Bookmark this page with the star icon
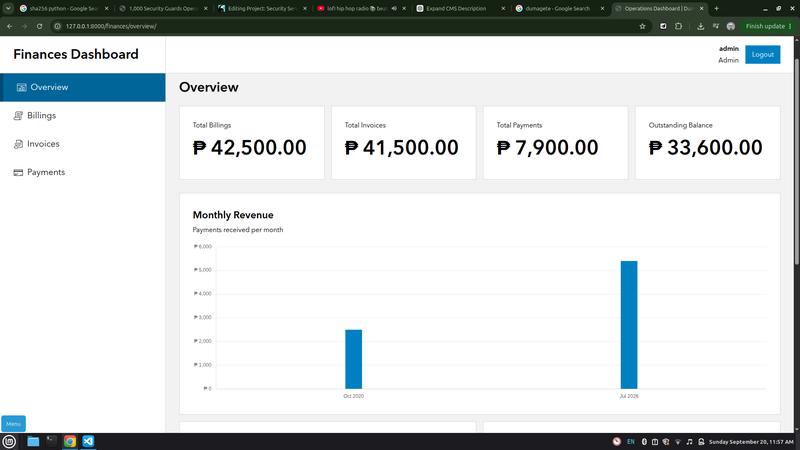This screenshot has height=450, width=800. pos(642,26)
